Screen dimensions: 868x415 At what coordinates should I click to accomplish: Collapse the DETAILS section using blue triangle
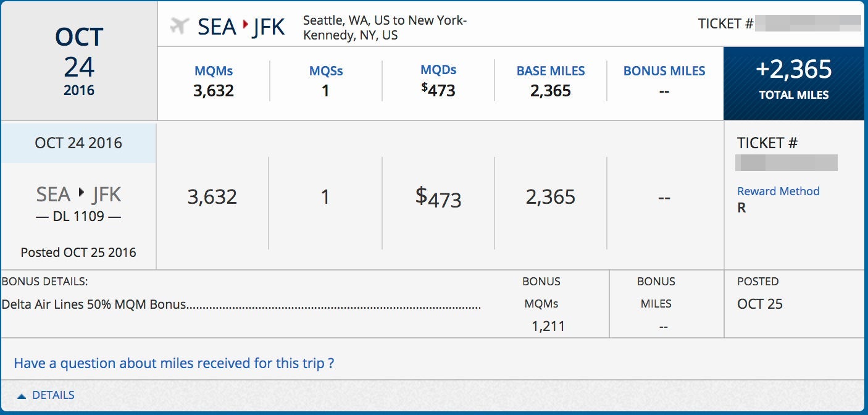[22, 396]
